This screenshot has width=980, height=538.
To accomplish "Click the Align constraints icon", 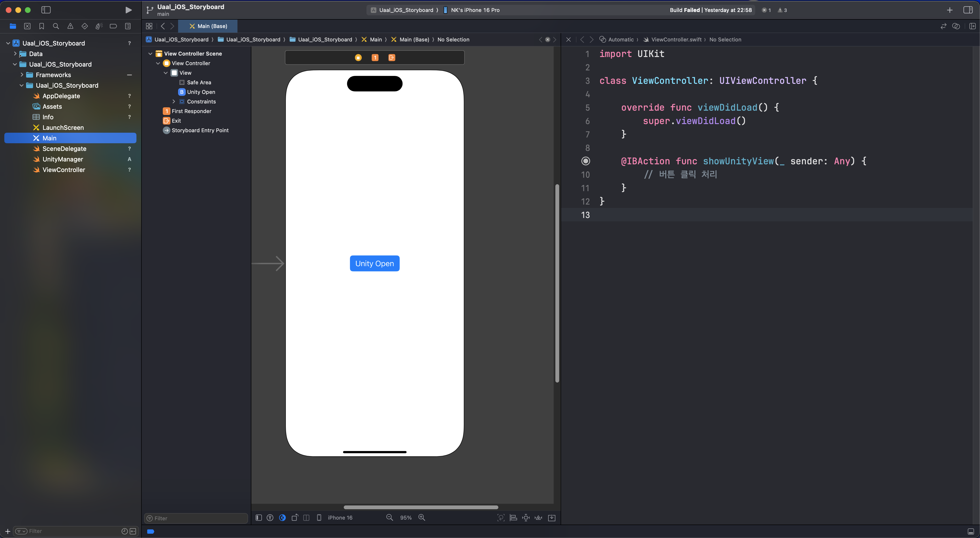I will pos(513,517).
